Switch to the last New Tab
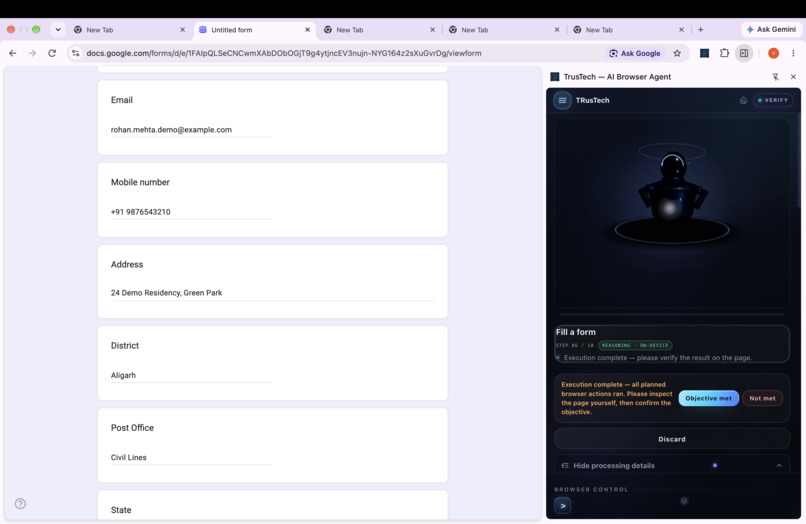This screenshot has height=524, width=806. click(629, 30)
